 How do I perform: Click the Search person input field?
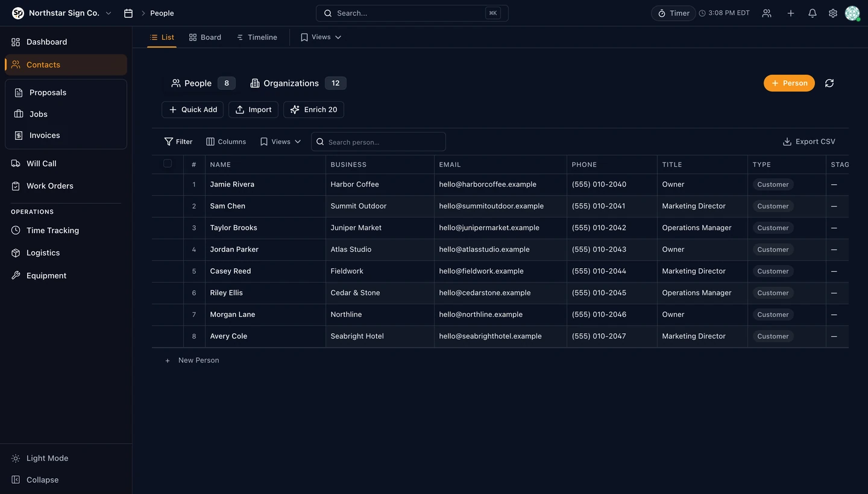[379, 142]
